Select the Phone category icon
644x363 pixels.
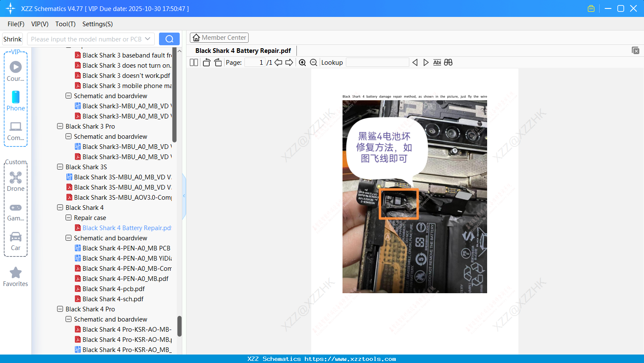click(x=16, y=101)
